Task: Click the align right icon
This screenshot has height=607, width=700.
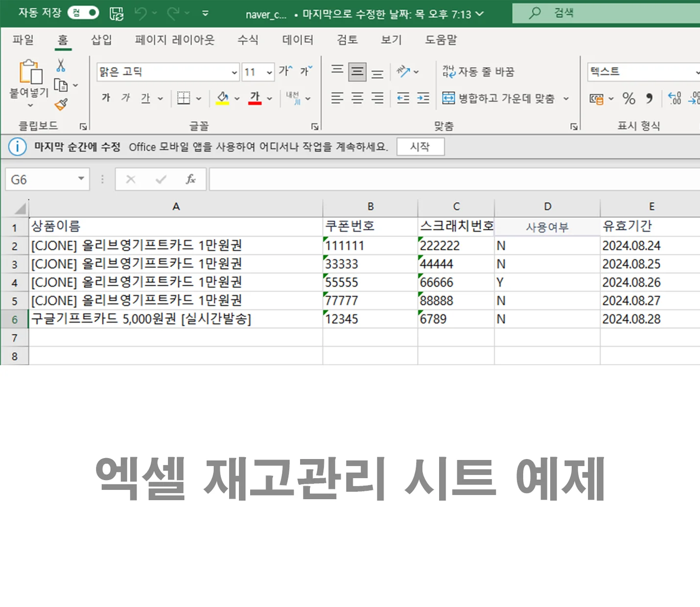Action: 377,98
